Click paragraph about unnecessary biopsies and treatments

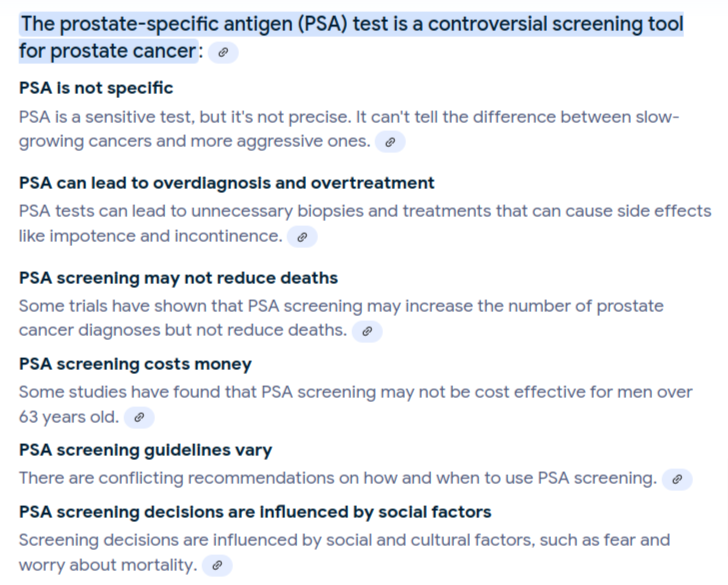(365, 224)
